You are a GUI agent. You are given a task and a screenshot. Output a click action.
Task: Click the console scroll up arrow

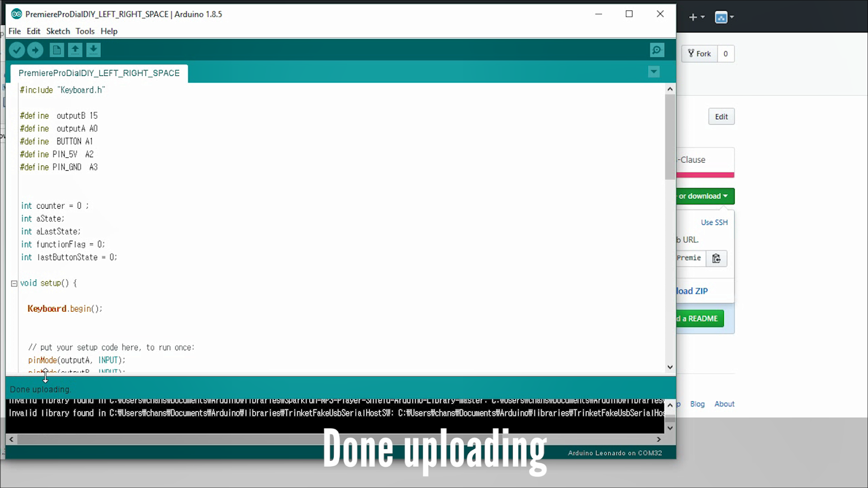click(670, 405)
